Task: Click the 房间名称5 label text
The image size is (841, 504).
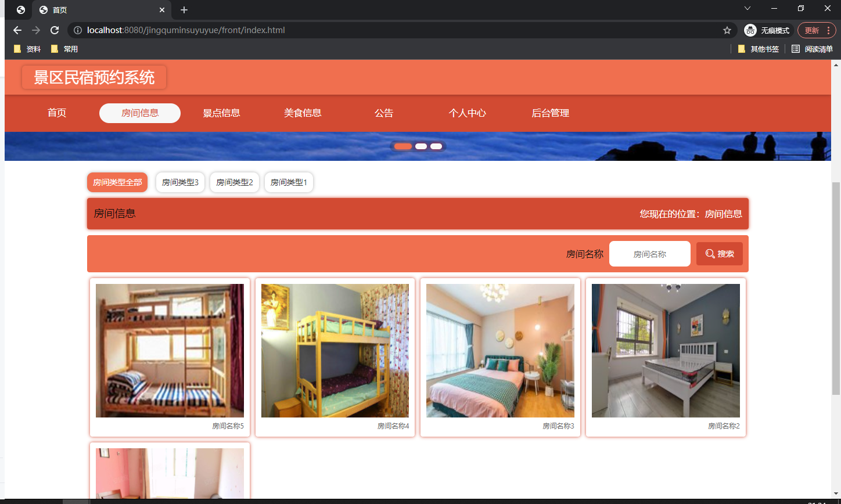Action: click(228, 426)
